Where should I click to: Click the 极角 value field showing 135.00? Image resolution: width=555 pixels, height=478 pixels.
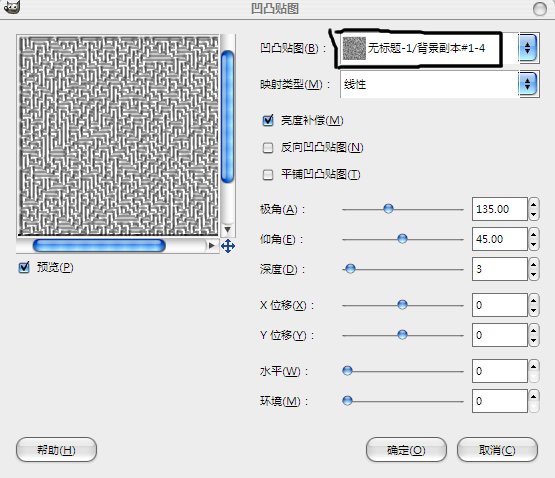pyautogui.click(x=500, y=209)
